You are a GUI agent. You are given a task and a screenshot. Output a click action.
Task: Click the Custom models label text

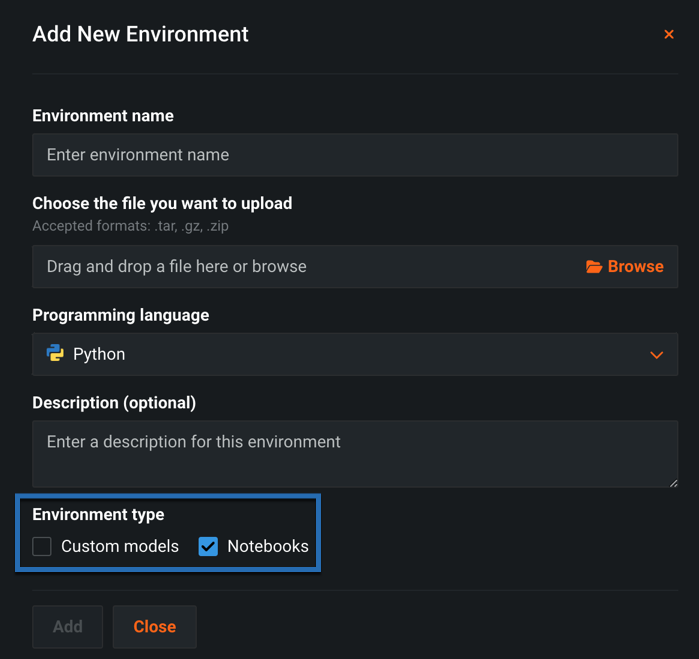click(120, 546)
